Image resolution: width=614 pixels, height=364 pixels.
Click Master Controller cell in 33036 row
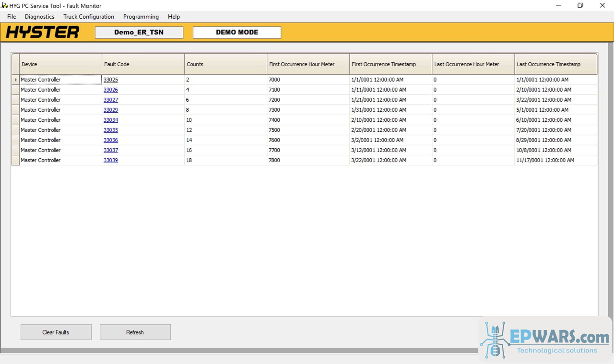60,140
